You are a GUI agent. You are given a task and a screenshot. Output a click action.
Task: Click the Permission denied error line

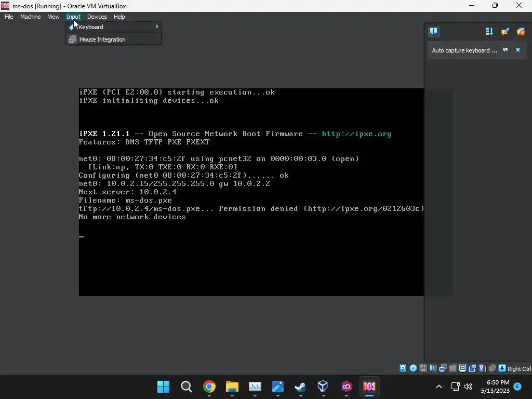[251, 208]
